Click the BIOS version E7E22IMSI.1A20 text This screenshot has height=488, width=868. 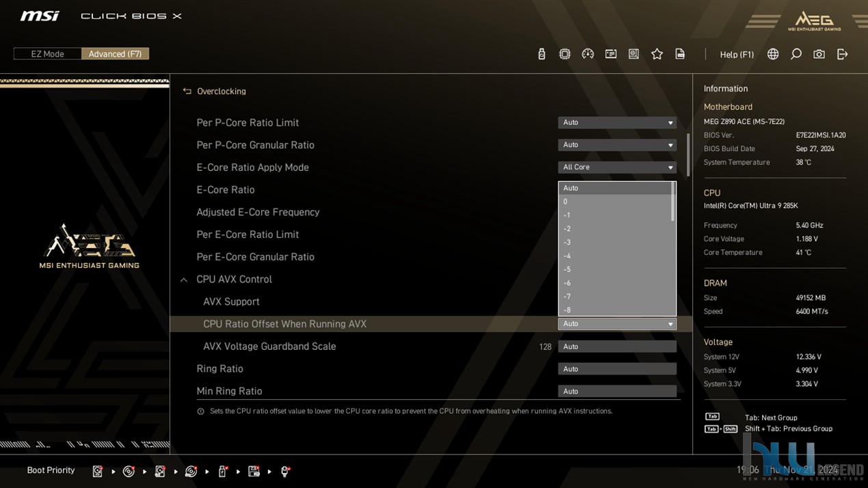[x=821, y=135]
